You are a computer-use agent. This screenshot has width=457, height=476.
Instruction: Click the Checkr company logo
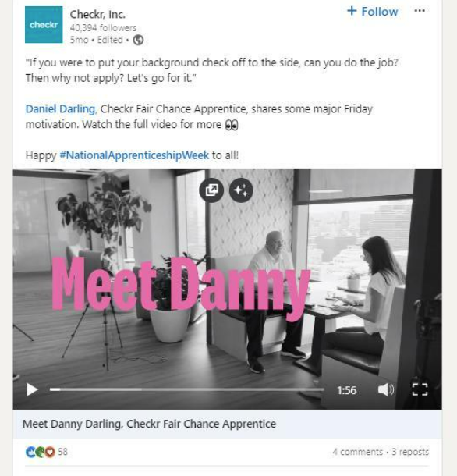[x=44, y=25]
